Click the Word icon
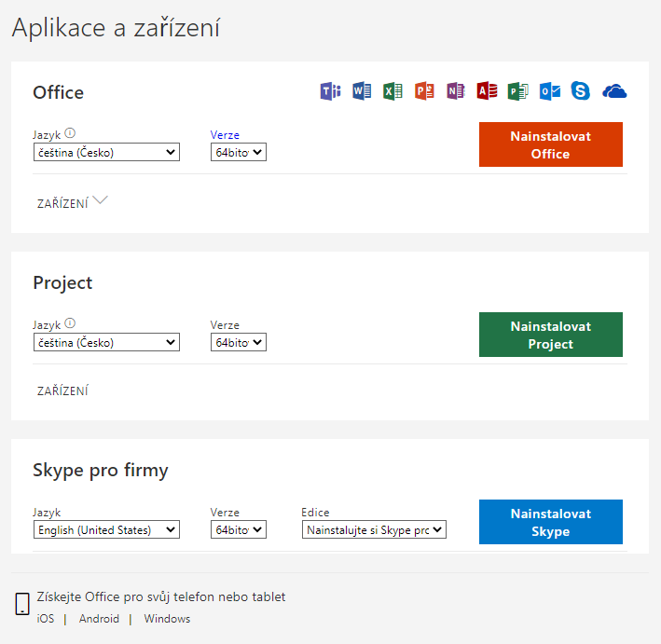Viewport: 661px width, 644px height. click(x=362, y=91)
